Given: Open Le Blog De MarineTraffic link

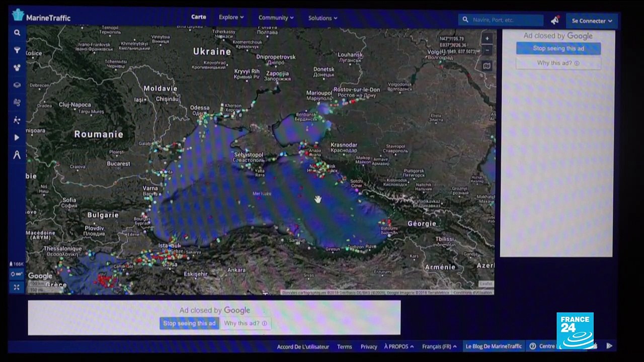Looking at the screenshot, I should [494, 346].
